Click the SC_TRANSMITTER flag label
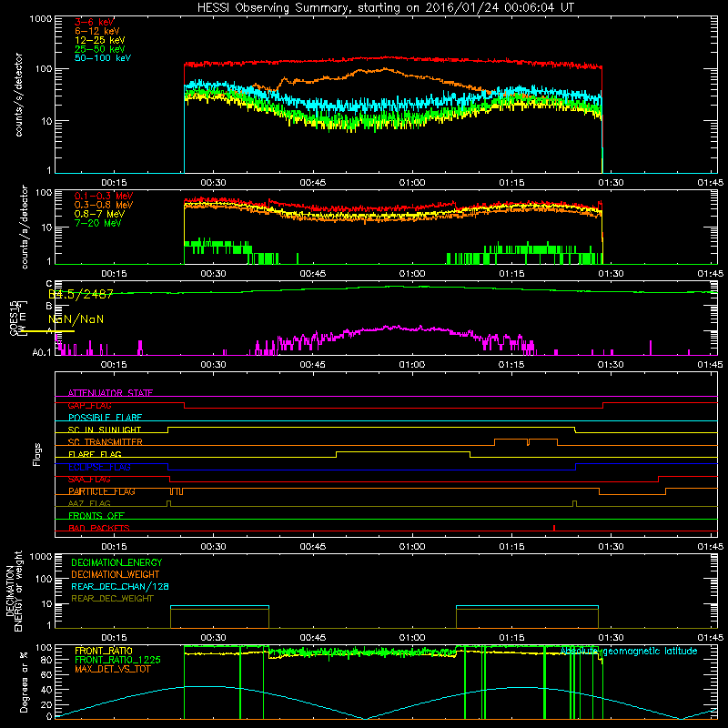The image size is (728, 728). click(x=106, y=442)
